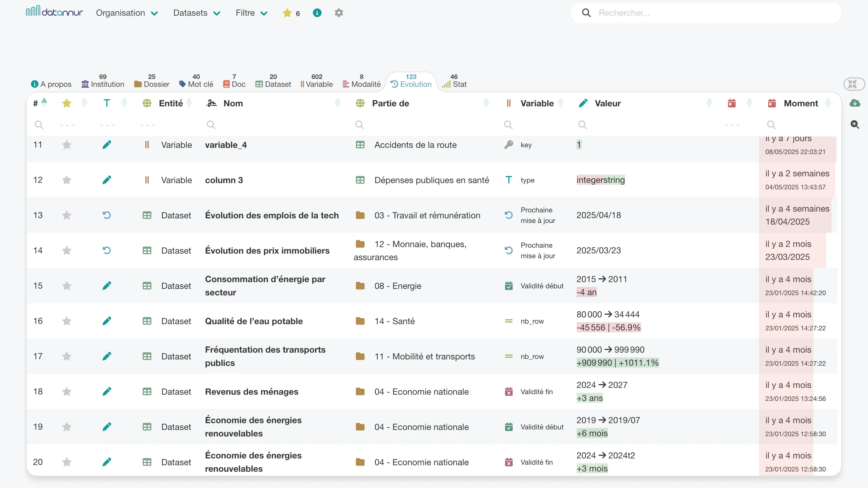The width and height of the screenshot is (868, 488).
Task: Switch to the Institution tab
Action: 103,81
